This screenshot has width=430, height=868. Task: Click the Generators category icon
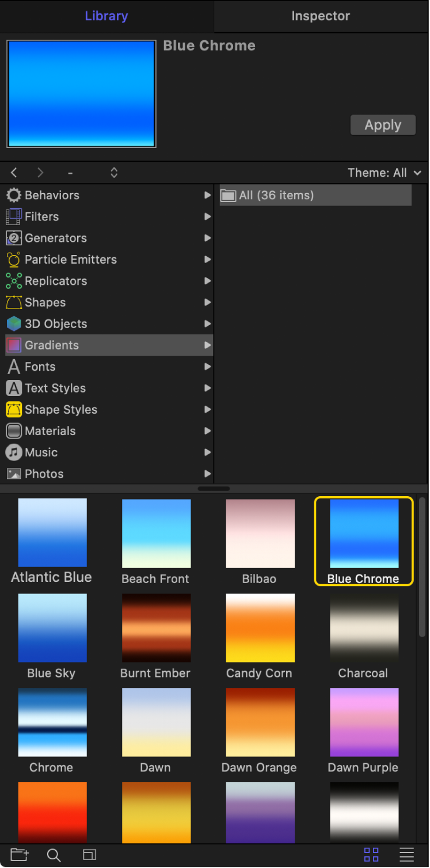pyautogui.click(x=14, y=238)
